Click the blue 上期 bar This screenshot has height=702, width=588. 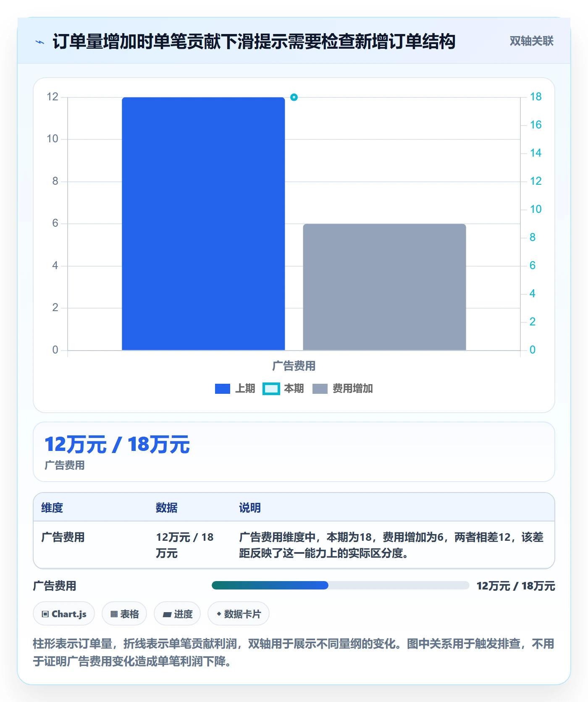coord(203,224)
